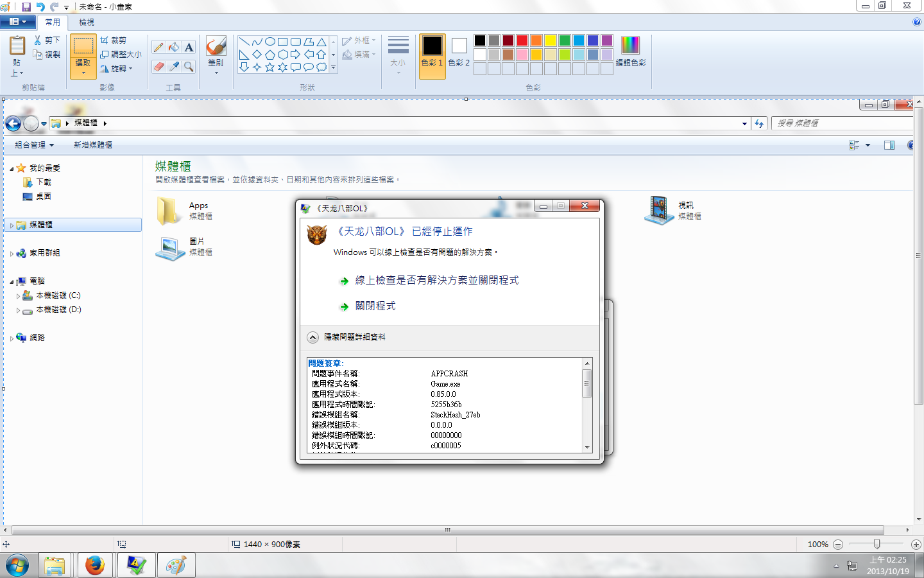This screenshot has width=924, height=578.
Task: Click Start button on the pasted taskbar
Action: tap(17, 566)
